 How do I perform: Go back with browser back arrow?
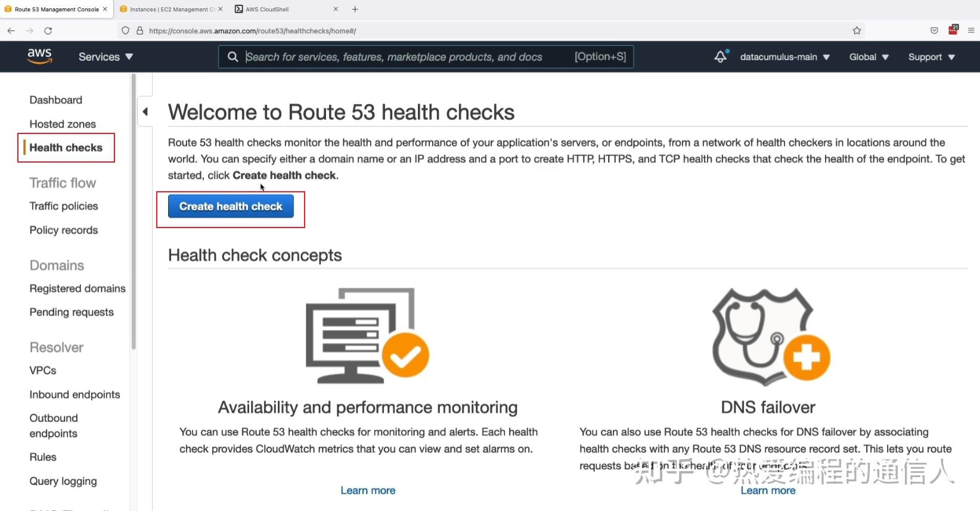click(x=11, y=30)
